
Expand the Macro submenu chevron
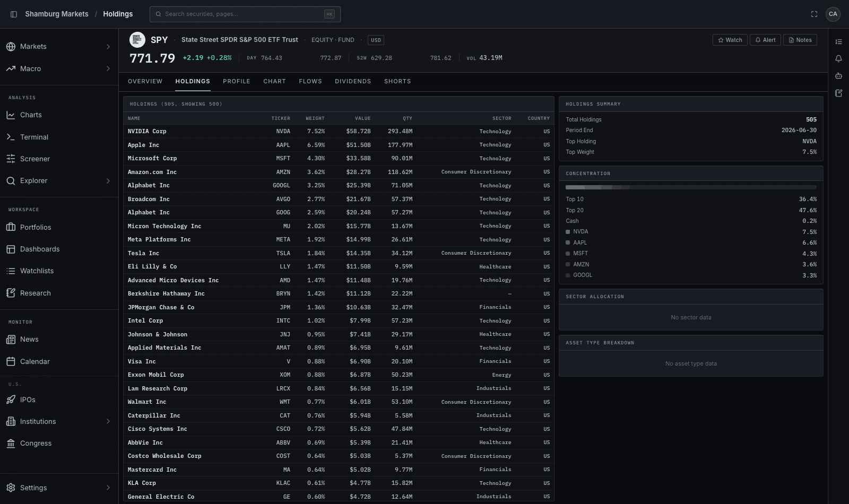[x=108, y=68]
